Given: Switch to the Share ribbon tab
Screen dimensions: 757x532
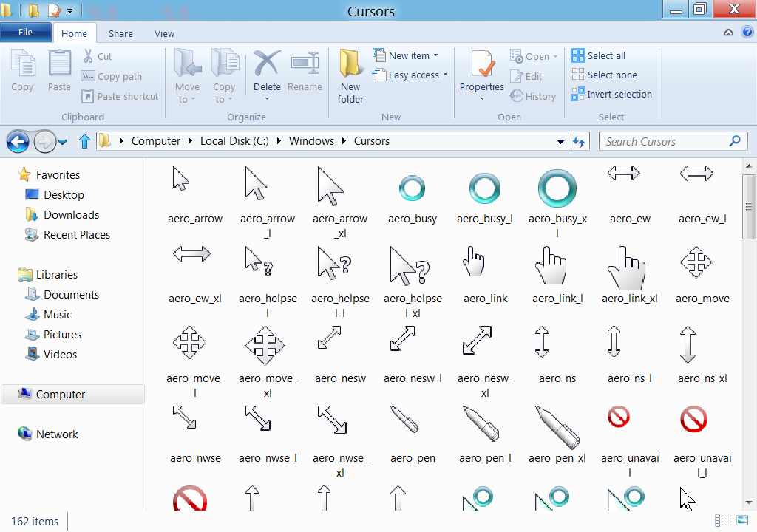Looking at the screenshot, I should coord(120,33).
